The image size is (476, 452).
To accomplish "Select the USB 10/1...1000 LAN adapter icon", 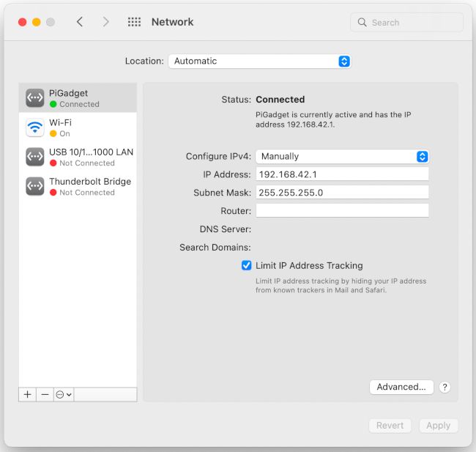I will tap(35, 157).
